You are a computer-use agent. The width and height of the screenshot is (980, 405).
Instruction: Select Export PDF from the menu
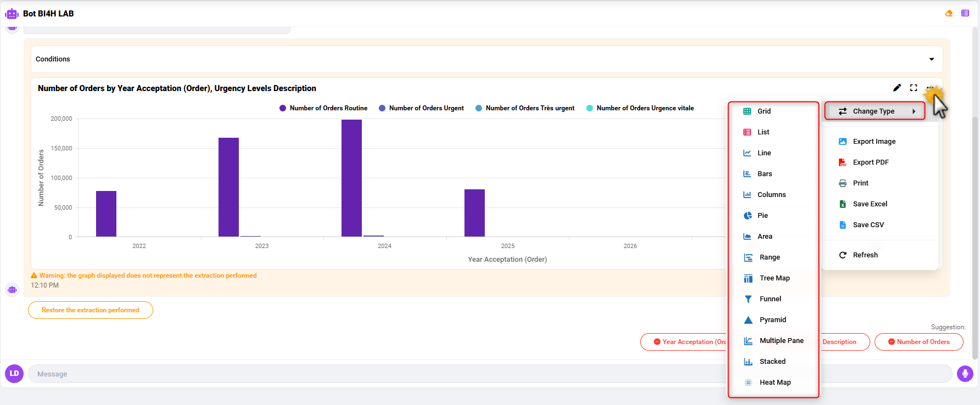pos(870,162)
